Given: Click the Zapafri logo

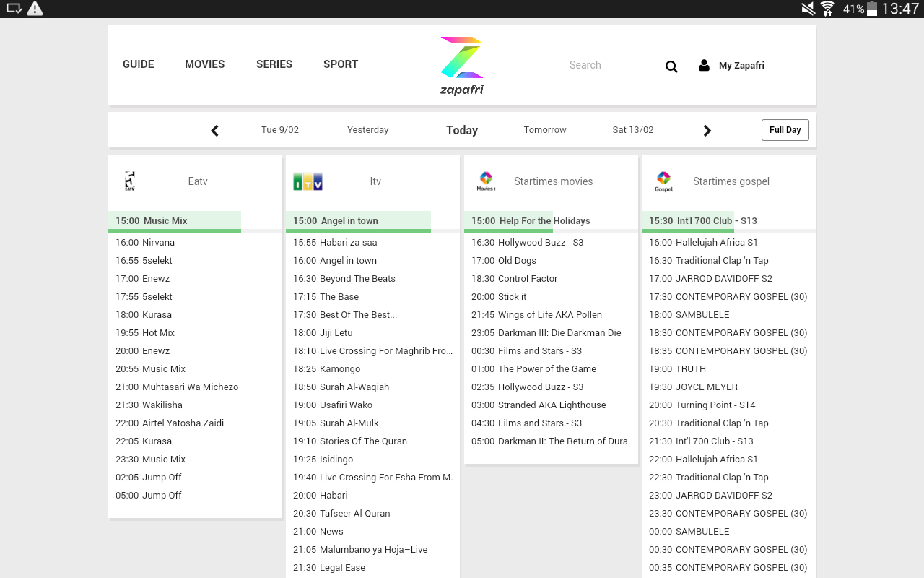Looking at the screenshot, I should tap(461, 66).
